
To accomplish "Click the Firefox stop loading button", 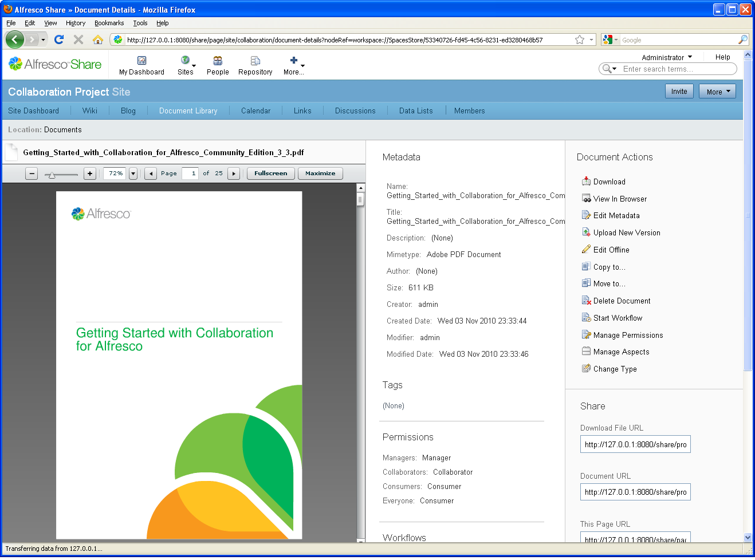I will point(78,40).
